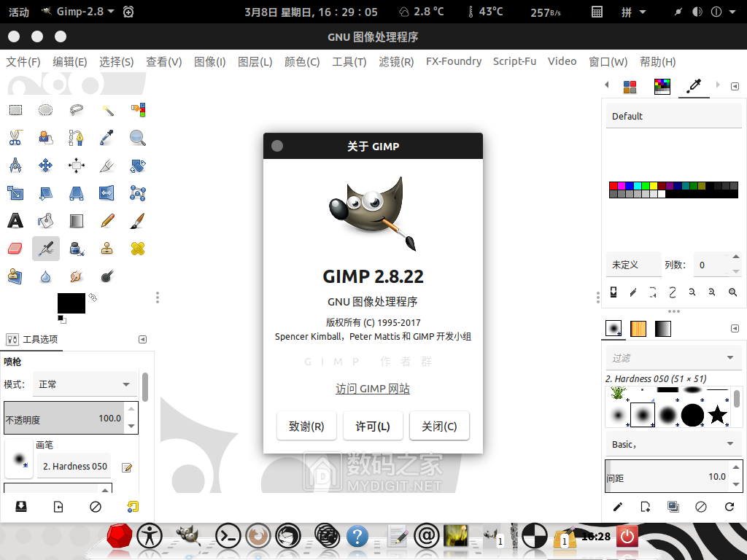Click the 致谢(R) credits button
This screenshot has width=747, height=560.
click(306, 426)
